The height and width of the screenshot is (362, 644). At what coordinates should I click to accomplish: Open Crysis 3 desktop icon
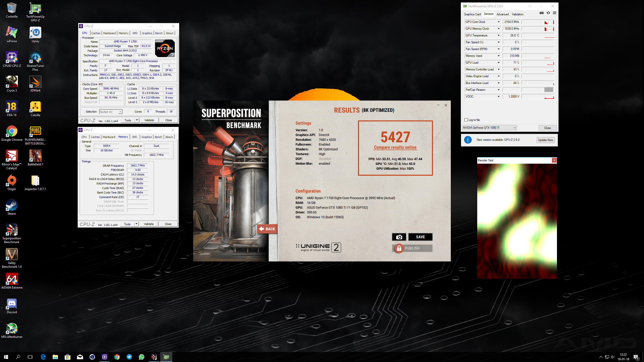point(12,84)
